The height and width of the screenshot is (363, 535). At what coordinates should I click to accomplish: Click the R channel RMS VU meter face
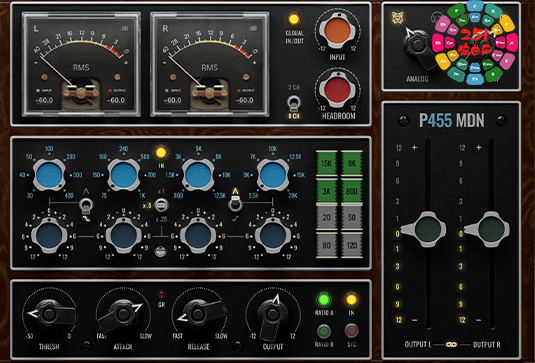209,64
